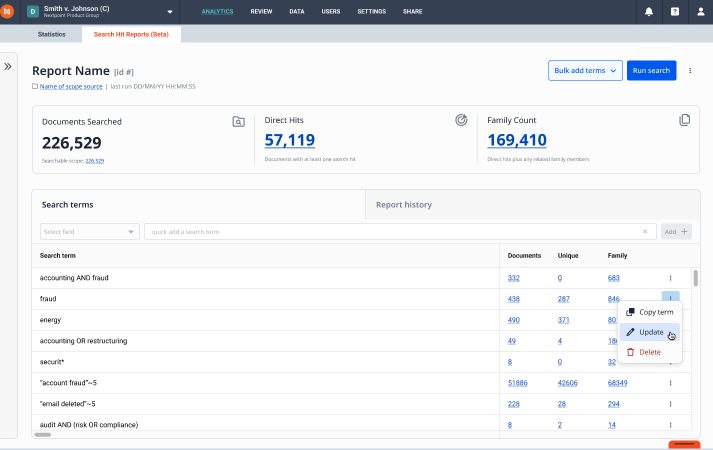Click the Documents Searched magnifier folder icon

click(238, 121)
